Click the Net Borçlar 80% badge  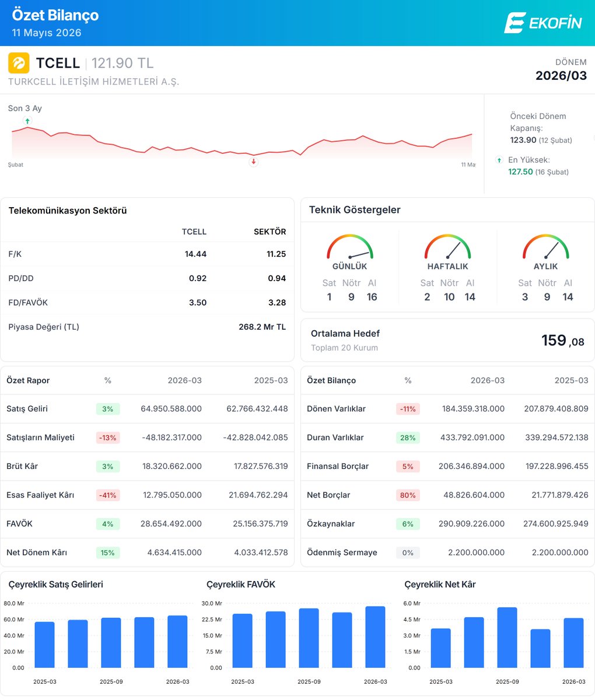coord(408,495)
